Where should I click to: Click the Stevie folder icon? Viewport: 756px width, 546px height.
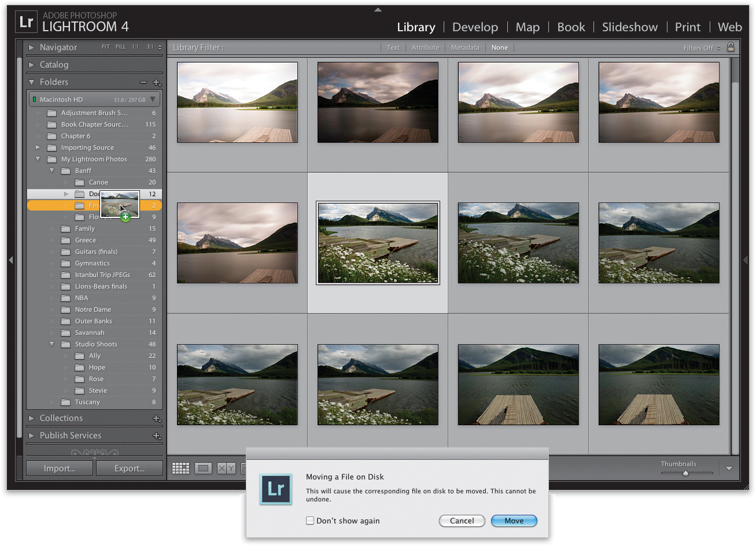(80, 390)
